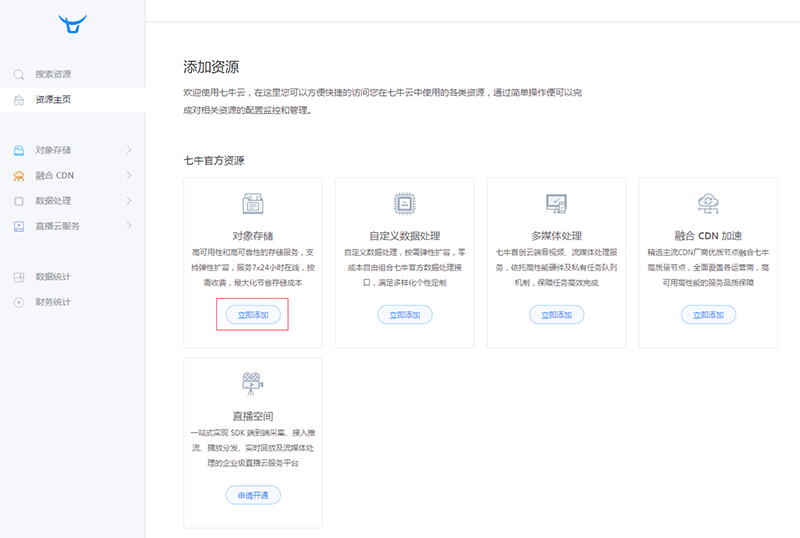Click the home icon beside 资源主页
Screen dimensions: 800x538
19,100
